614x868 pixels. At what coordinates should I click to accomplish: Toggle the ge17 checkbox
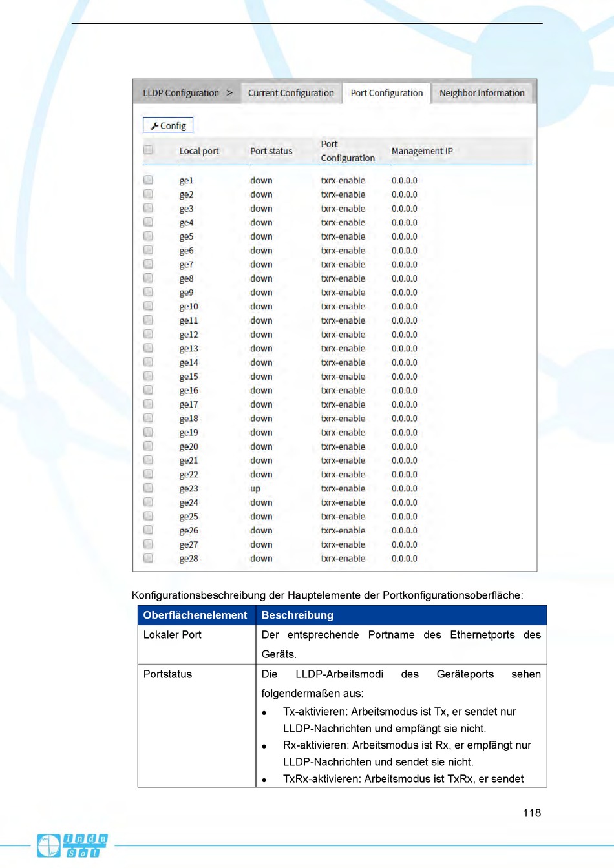[x=149, y=404]
